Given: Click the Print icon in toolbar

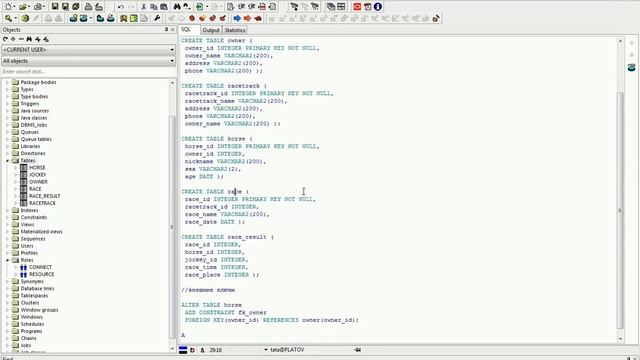Looking at the screenshot, I should tap(88, 7).
